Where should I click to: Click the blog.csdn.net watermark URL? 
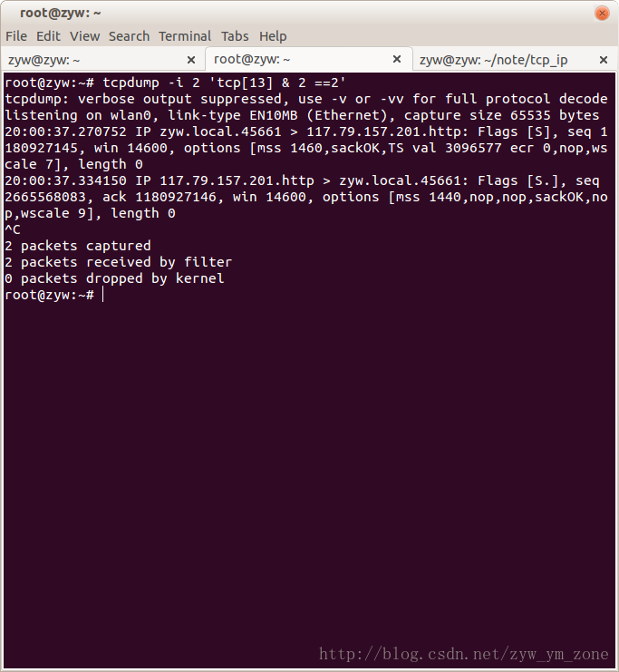[464, 654]
